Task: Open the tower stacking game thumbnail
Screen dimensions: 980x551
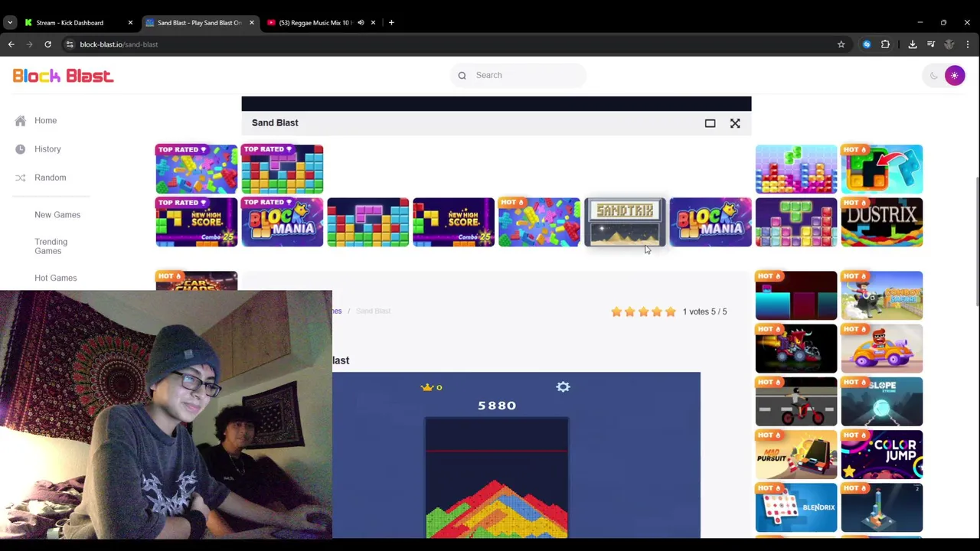Action: tap(881, 507)
